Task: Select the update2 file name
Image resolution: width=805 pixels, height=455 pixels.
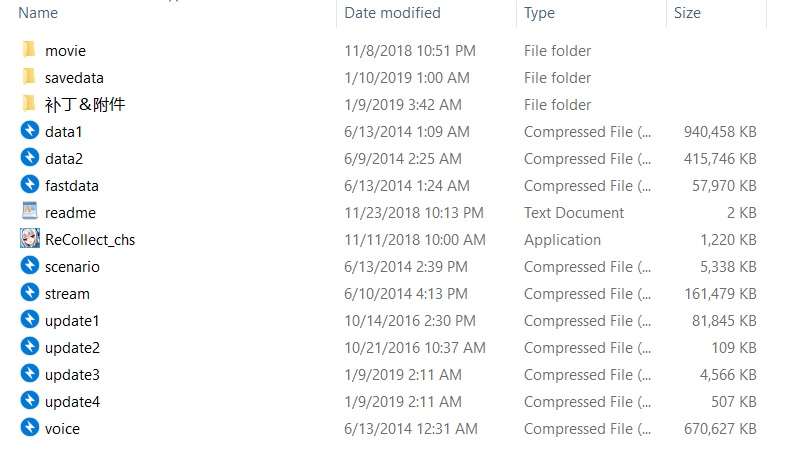Action: [x=72, y=347]
